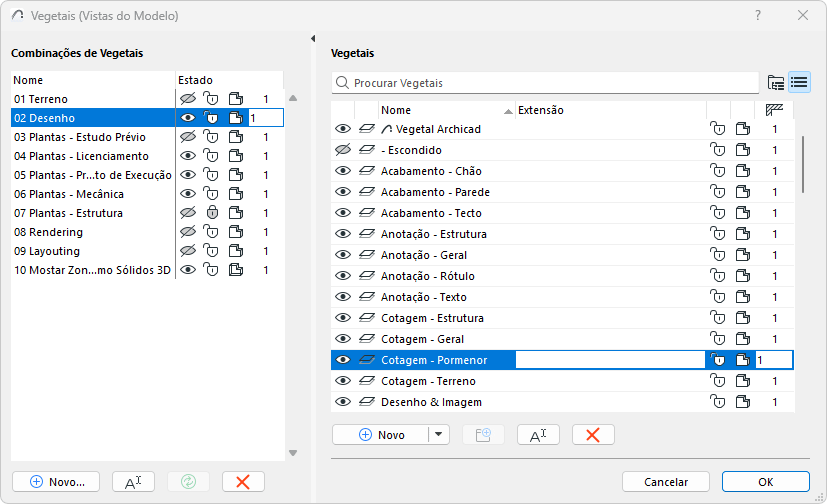Viewport: 827px width, 504px height.
Task: Show the hidden '- Escondido' layer
Action: pyautogui.click(x=343, y=150)
